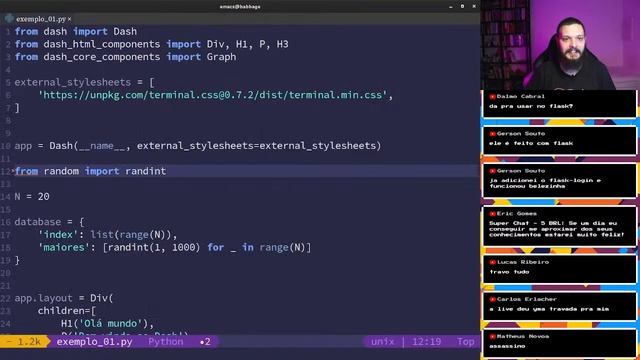Close the Emacs window
The width and height of the screenshot is (640, 360).
[x=474, y=7]
